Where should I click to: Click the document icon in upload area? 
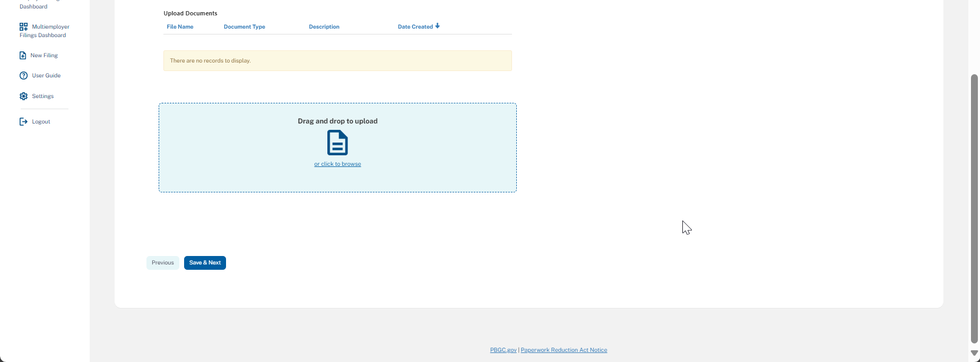point(337,143)
